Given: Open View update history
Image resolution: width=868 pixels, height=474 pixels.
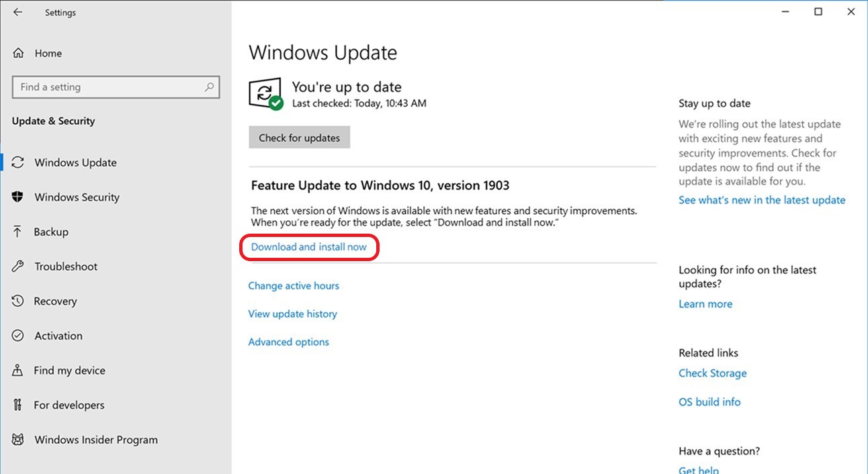Looking at the screenshot, I should click(x=292, y=314).
